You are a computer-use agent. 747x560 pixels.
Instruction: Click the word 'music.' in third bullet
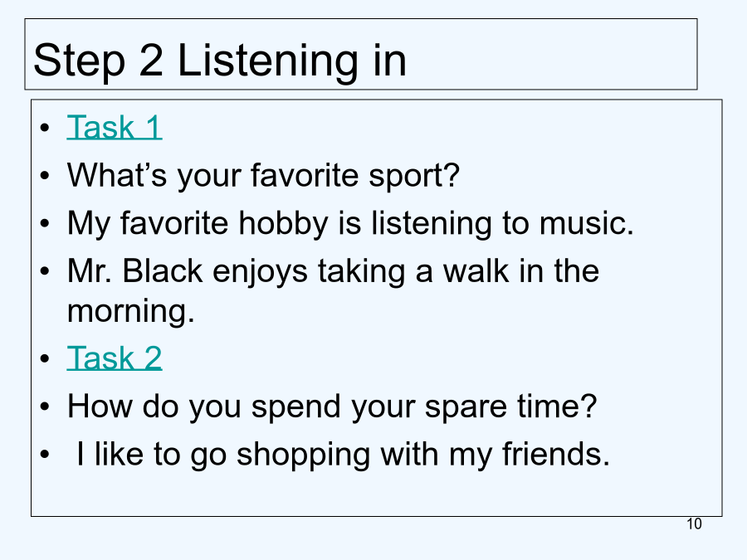point(587,223)
